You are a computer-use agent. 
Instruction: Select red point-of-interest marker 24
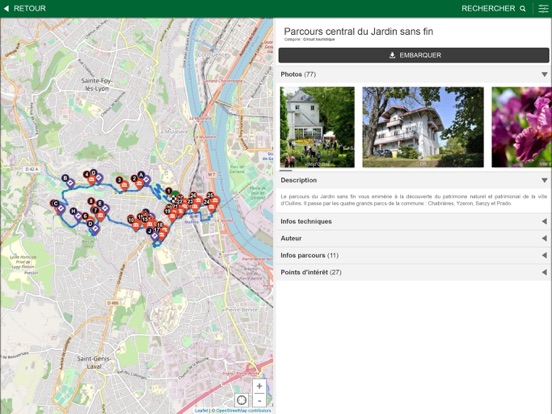211,207
